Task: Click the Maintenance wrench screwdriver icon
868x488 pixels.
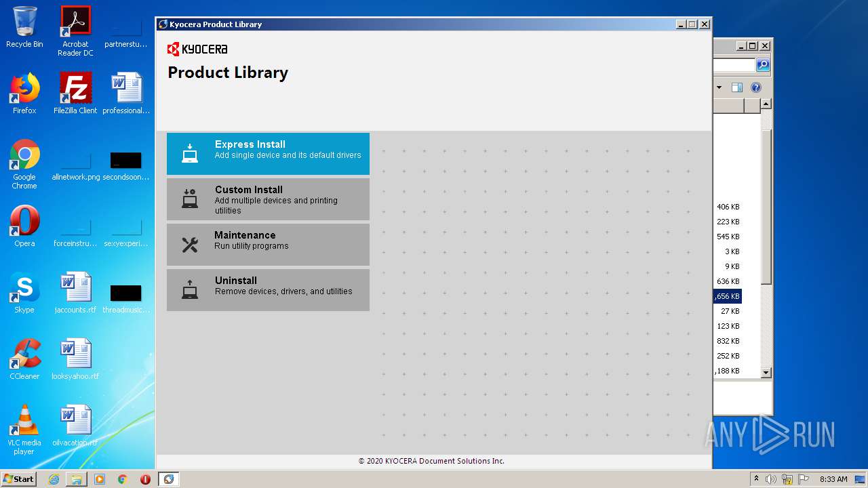Action: point(190,245)
